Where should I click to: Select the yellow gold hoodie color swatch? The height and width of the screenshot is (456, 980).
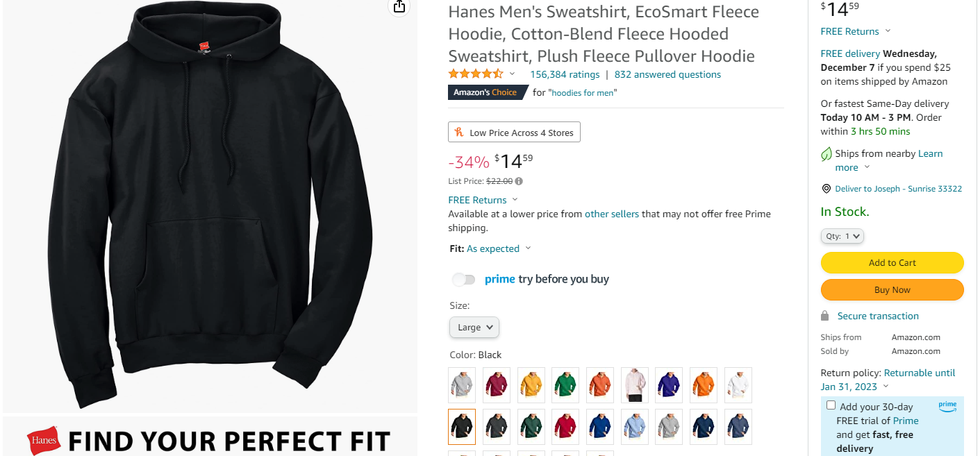click(531, 385)
